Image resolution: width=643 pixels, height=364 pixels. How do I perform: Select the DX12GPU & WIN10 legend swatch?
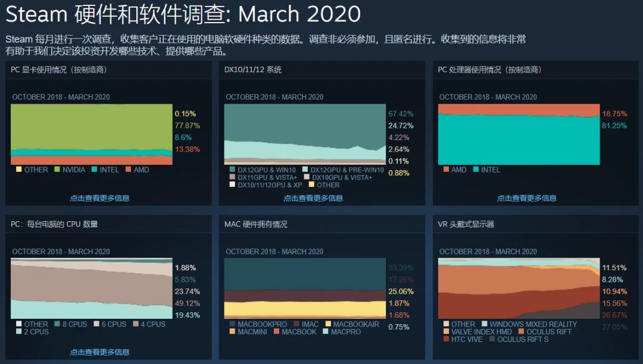(233, 170)
